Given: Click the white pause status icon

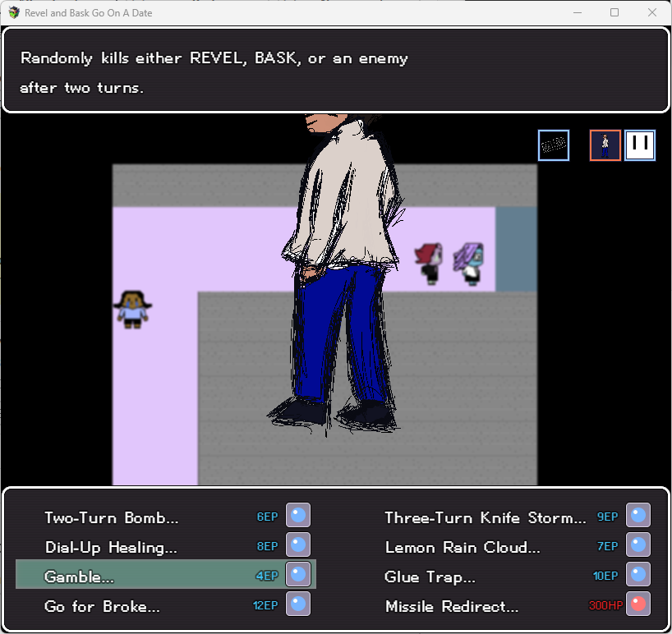Looking at the screenshot, I should pyautogui.click(x=640, y=145).
